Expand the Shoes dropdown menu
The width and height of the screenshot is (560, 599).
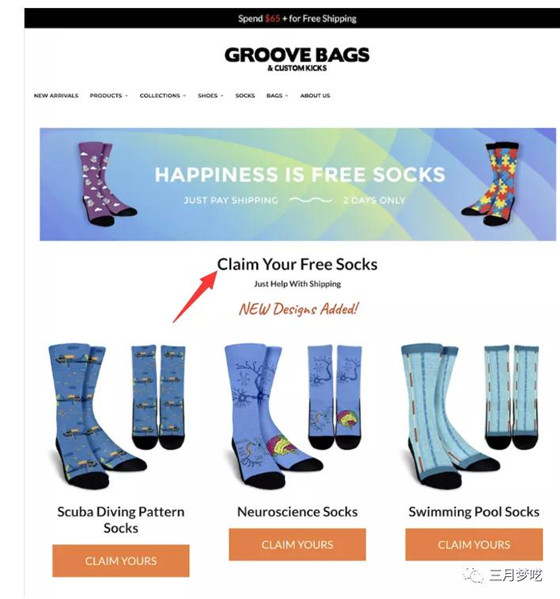pos(210,96)
